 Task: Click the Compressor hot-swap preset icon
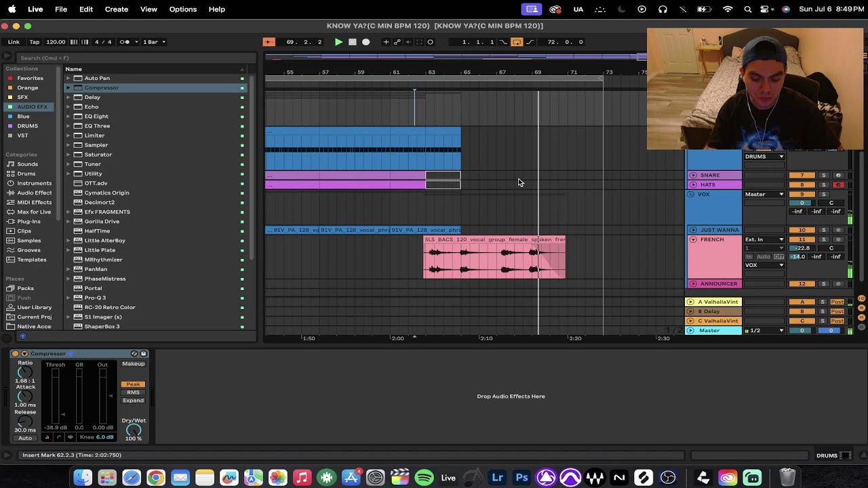tap(134, 354)
